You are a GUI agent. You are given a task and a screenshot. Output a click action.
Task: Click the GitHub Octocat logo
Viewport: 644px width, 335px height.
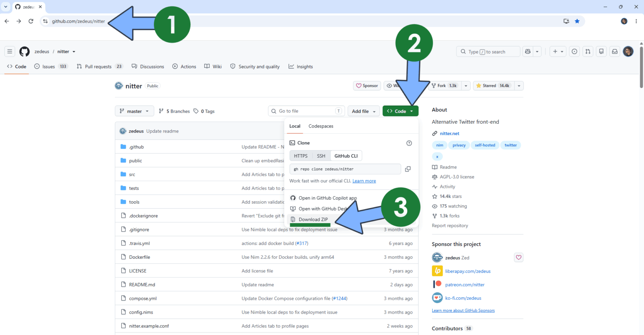pos(25,52)
